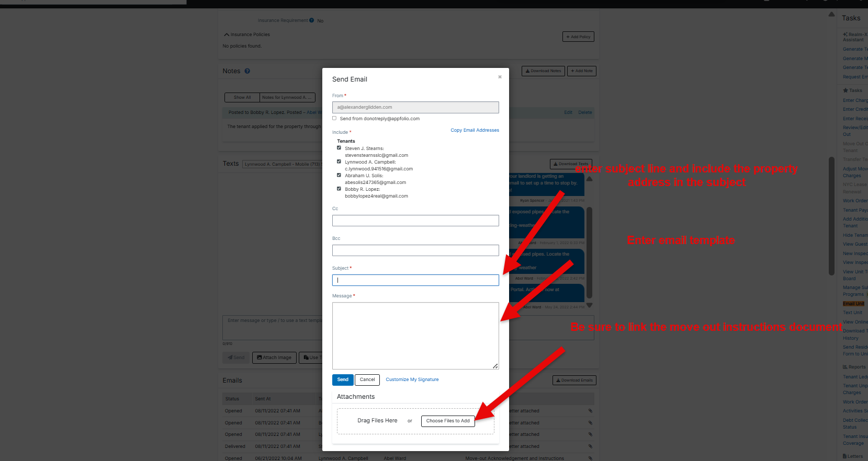Open Move-out Acknowledgement and Instructions email
This screenshot has height=461, width=868.
pos(514,458)
